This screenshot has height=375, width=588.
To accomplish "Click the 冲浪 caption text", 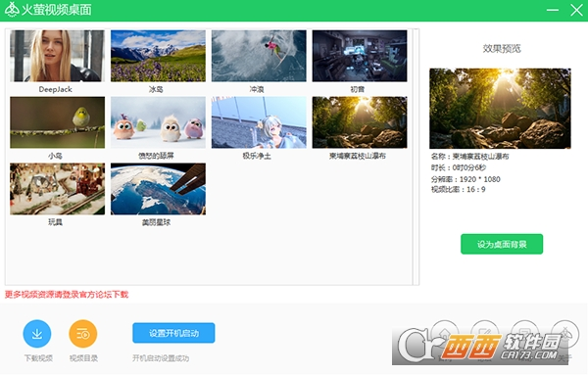I will [257, 89].
